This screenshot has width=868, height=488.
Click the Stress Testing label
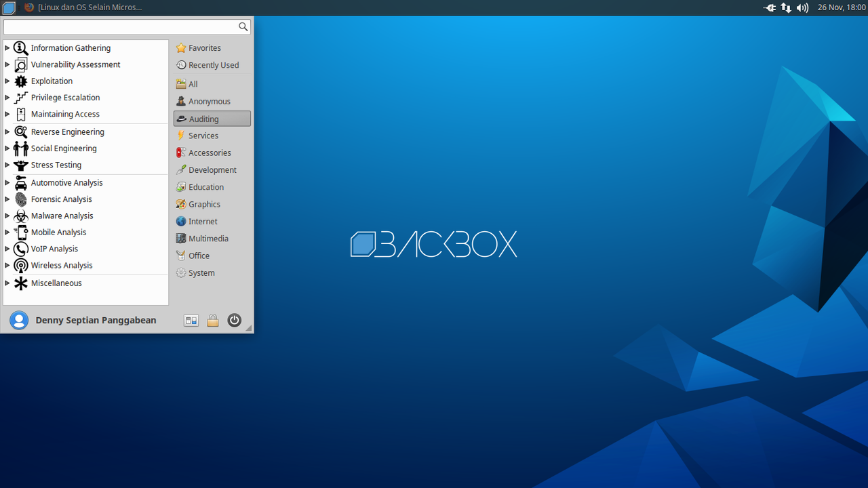tap(56, 165)
